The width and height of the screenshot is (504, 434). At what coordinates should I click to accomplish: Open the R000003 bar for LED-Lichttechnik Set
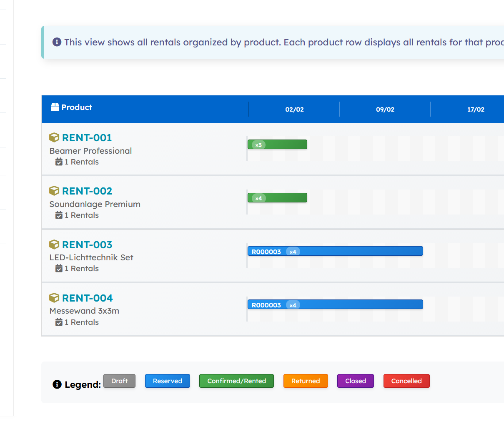[x=335, y=251]
